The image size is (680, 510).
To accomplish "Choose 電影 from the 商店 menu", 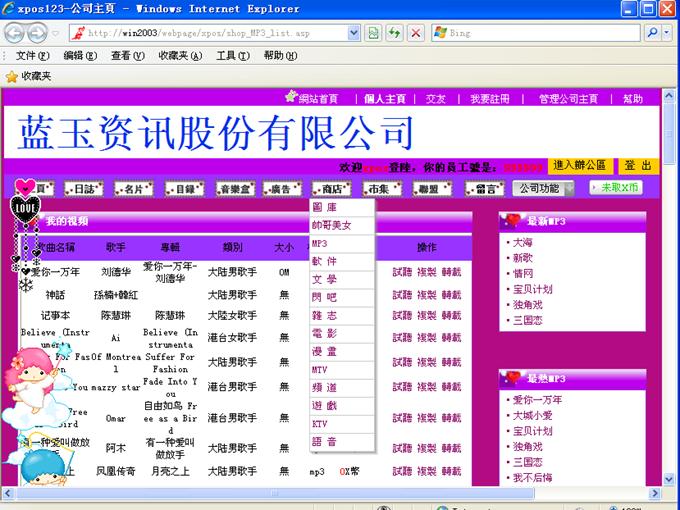I will (324, 332).
